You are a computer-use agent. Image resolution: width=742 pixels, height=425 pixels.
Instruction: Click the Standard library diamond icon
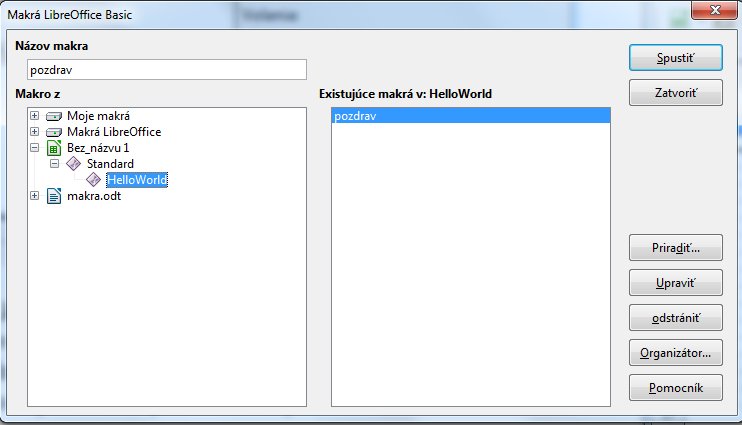(x=73, y=164)
